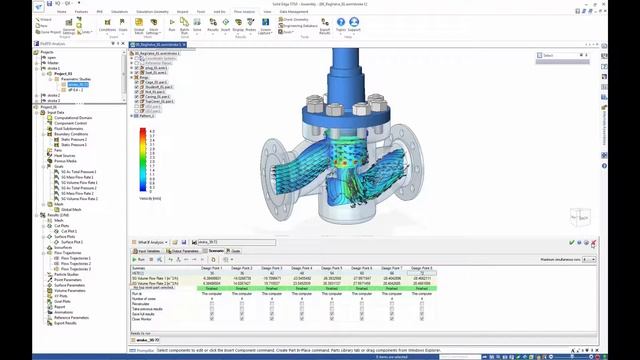Open Global Mesh from the ribbon

click(139, 25)
